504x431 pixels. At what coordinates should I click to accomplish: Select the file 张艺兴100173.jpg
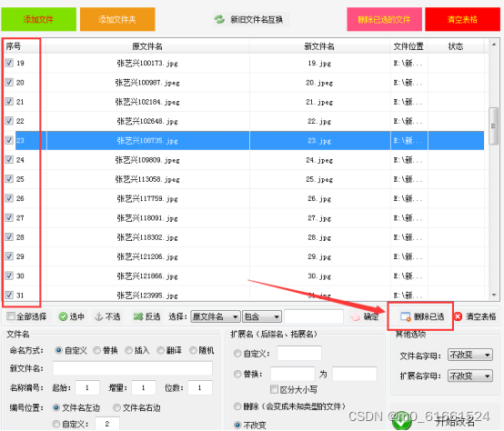(147, 63)
